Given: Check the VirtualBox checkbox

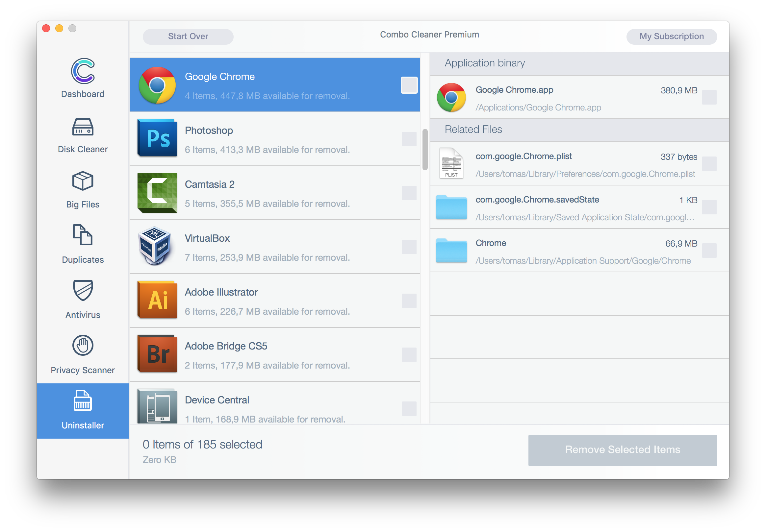Looking at the screenshot, I should (409, 247).
